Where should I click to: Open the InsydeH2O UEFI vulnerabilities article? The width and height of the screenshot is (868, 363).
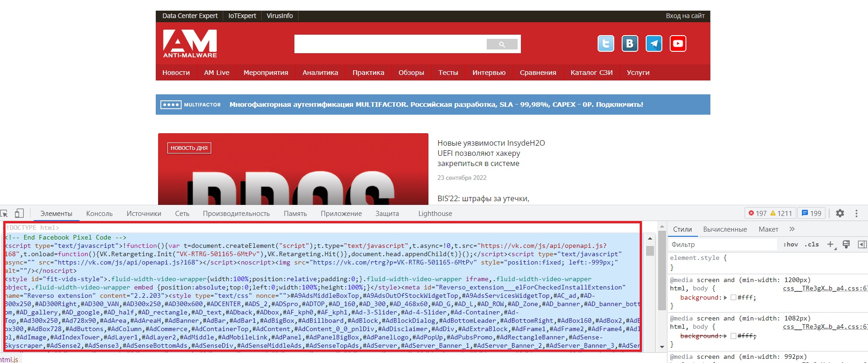pyautogui.click(x=491, y=153)
